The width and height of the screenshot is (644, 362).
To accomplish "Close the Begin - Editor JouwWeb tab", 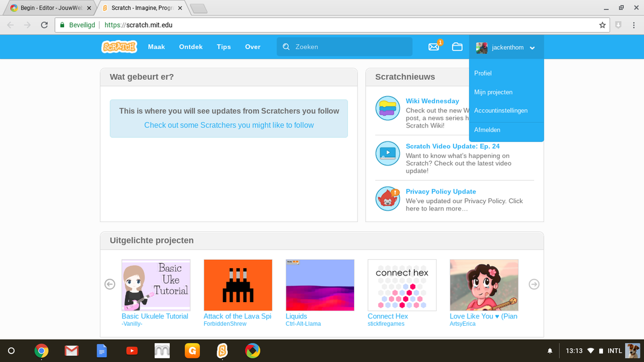I will [89, 8].
